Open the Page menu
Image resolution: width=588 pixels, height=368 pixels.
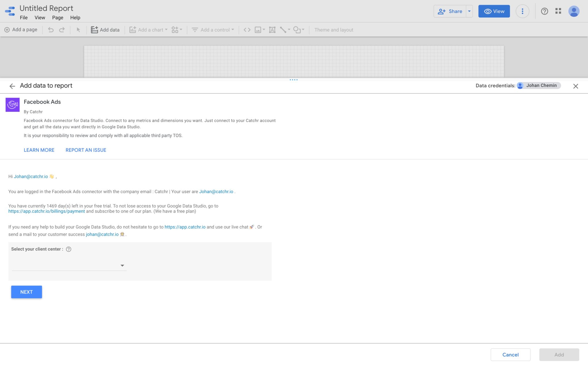pos(57,18)
